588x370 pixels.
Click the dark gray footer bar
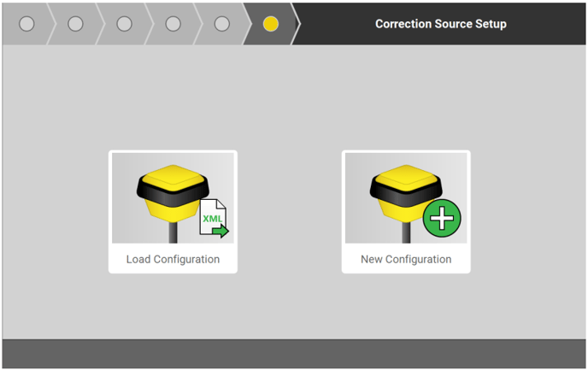(294, 353)
